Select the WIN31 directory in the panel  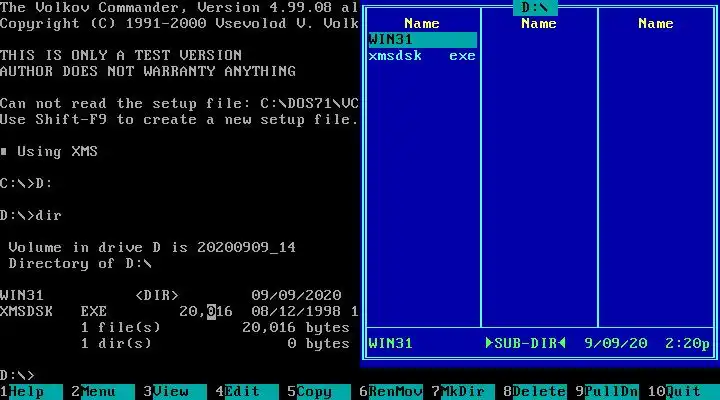[422, 39]
